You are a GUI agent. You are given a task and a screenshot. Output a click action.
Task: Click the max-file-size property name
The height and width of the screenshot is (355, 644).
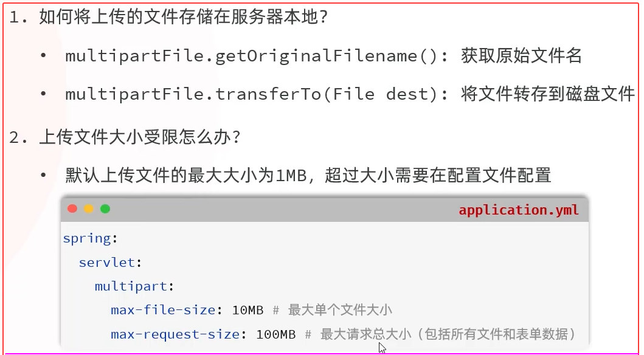(x=163, y=310)
